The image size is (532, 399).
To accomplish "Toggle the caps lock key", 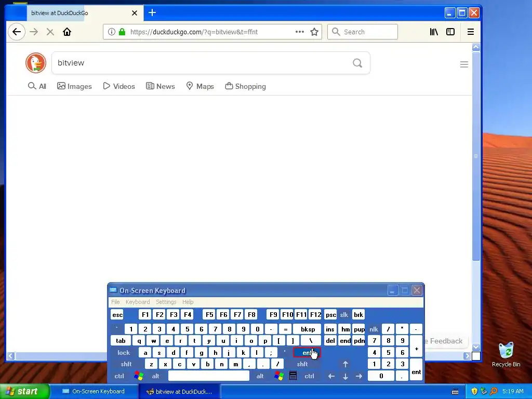I will 124,353.
